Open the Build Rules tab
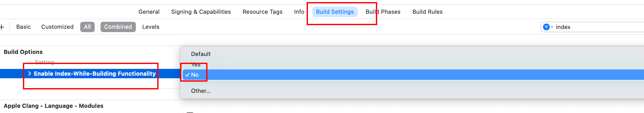The width and height of the screenshot is (644, 113). 427,12
